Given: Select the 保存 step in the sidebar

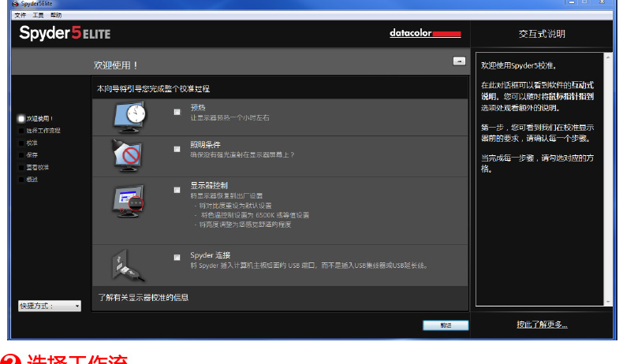Looking at the screenshot, I should (x=28, y=154).
